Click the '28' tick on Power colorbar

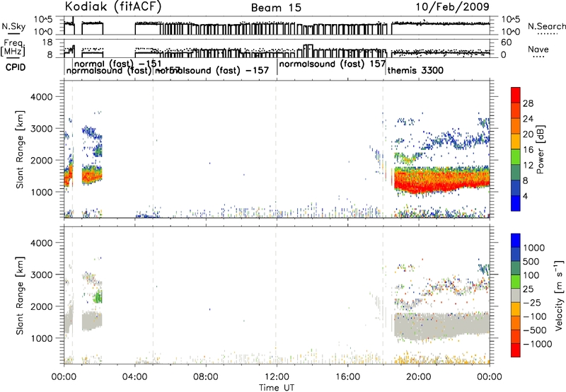(528, 103)
